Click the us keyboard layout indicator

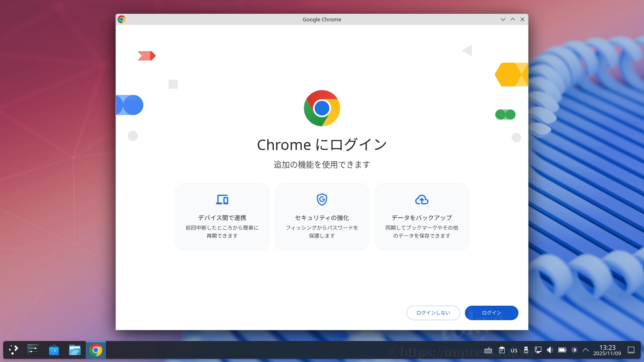coord(514,350)
